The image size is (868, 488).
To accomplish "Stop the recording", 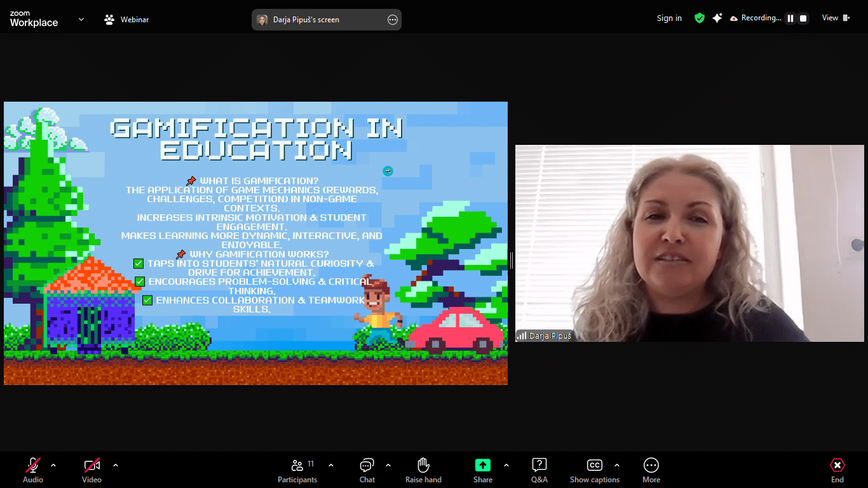I will [x=803, y=18].
